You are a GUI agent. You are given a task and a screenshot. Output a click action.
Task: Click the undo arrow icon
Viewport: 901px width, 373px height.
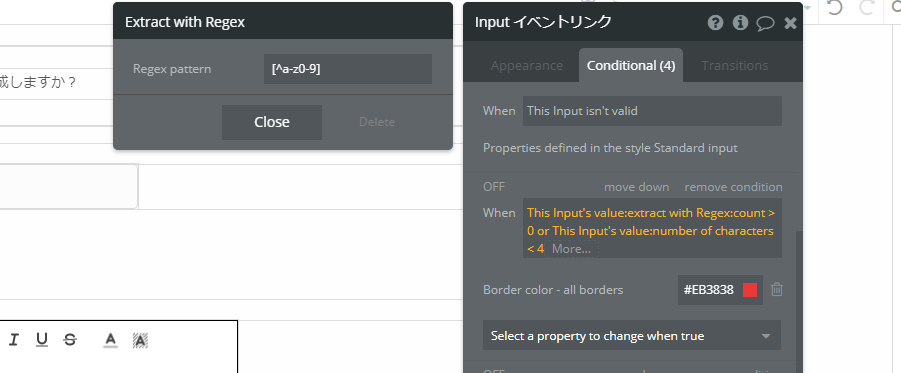click(834, 7)
